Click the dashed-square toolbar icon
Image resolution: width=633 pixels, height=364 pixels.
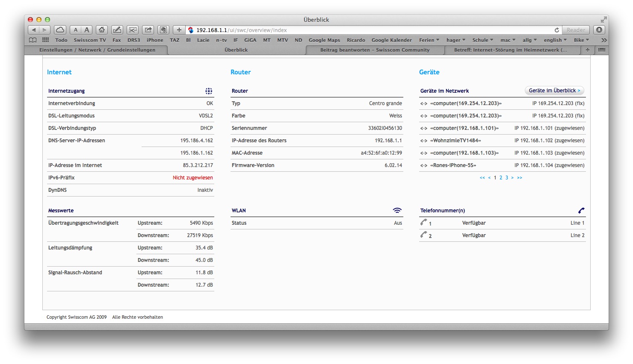coord(163,30)
